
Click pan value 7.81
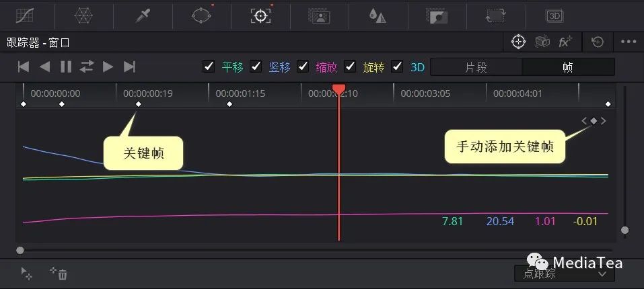tap(452, 221)
